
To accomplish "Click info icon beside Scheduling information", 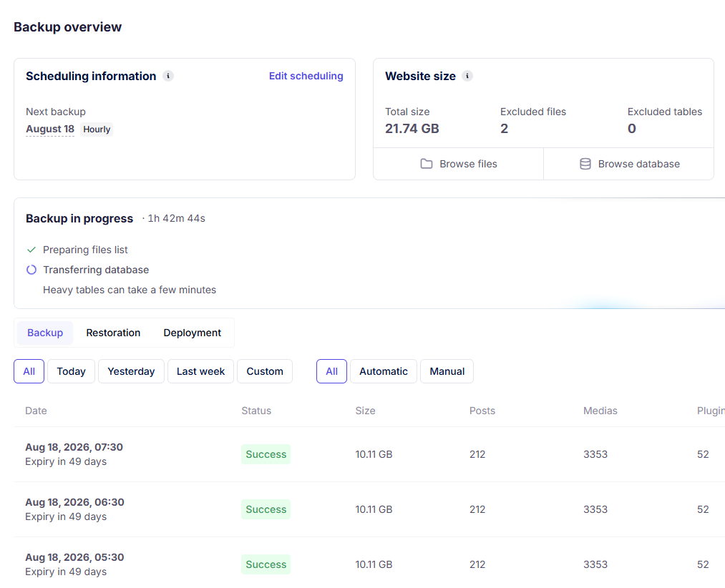I will 168,76.
